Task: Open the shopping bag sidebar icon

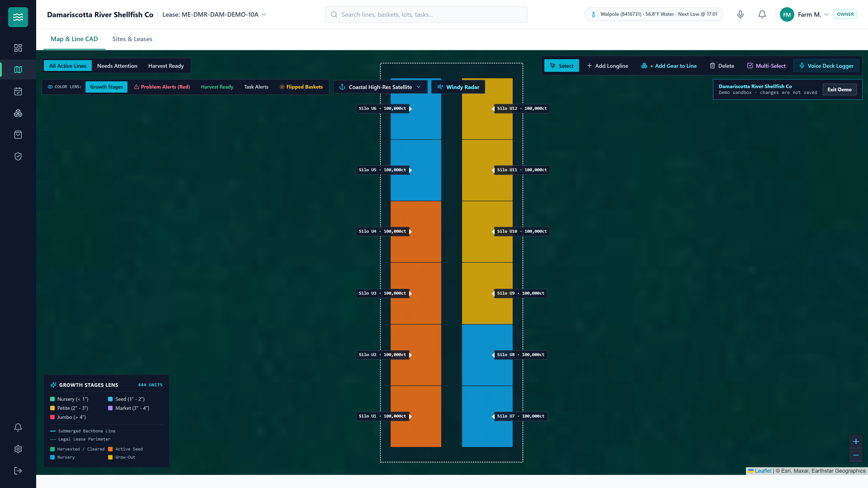Action: point(18,135)
